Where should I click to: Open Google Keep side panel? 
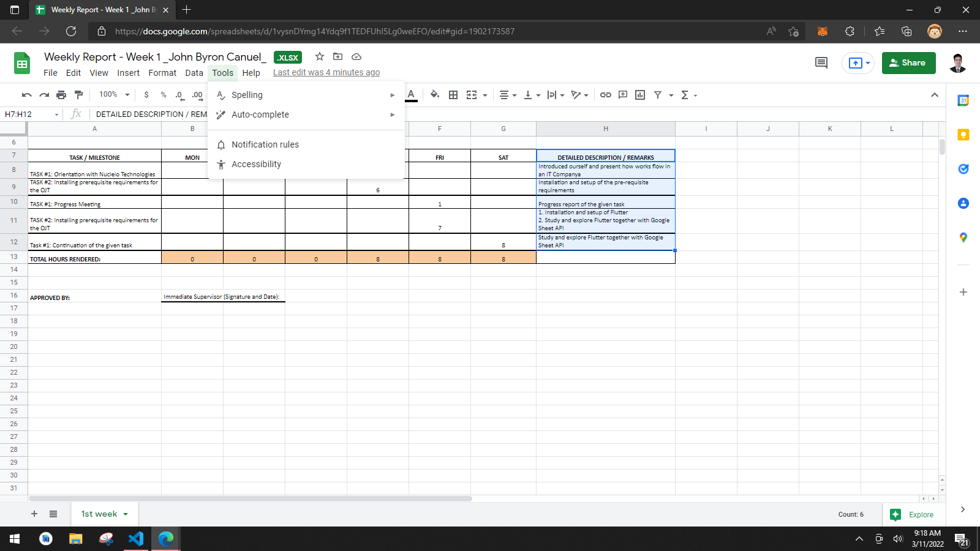pyautogui.click(x=963, y=135)
